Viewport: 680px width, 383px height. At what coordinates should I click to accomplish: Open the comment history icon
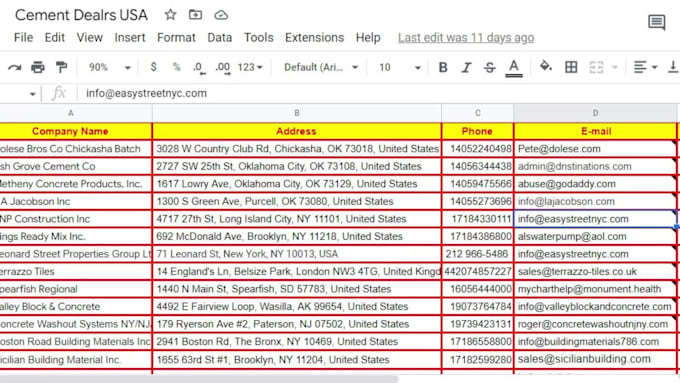(657, 22)
